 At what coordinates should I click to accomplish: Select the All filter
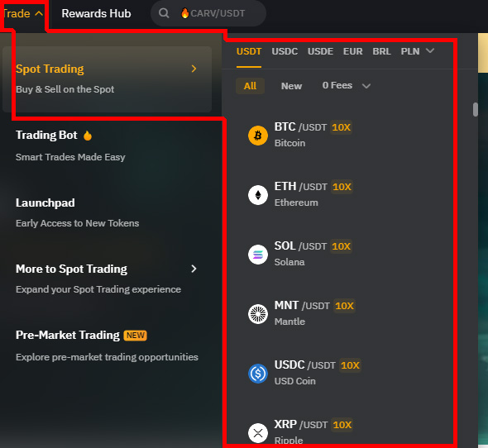click(251, 86)
